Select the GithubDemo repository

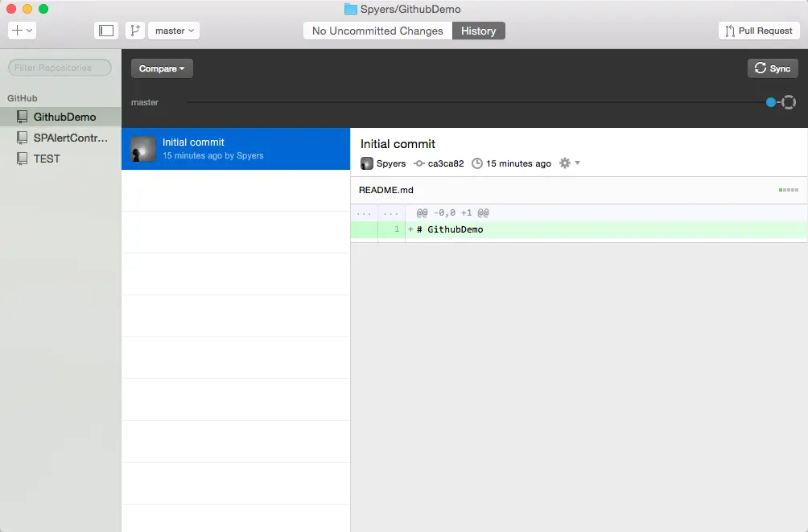tap(61, 117)
